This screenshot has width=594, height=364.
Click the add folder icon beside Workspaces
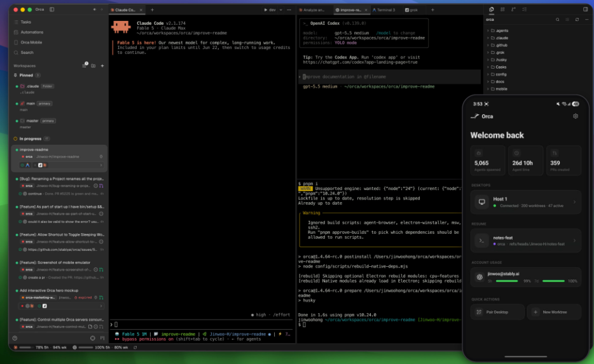tap(93, 66)
